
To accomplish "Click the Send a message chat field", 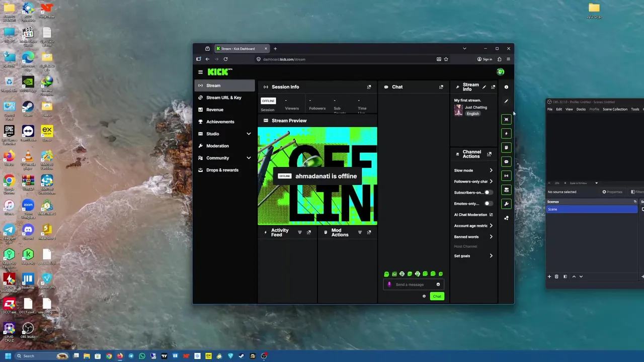I will [x=414, y=285].
